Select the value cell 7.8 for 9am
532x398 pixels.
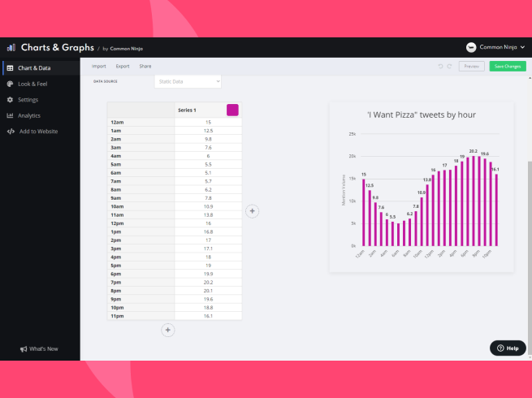point(208,198)
